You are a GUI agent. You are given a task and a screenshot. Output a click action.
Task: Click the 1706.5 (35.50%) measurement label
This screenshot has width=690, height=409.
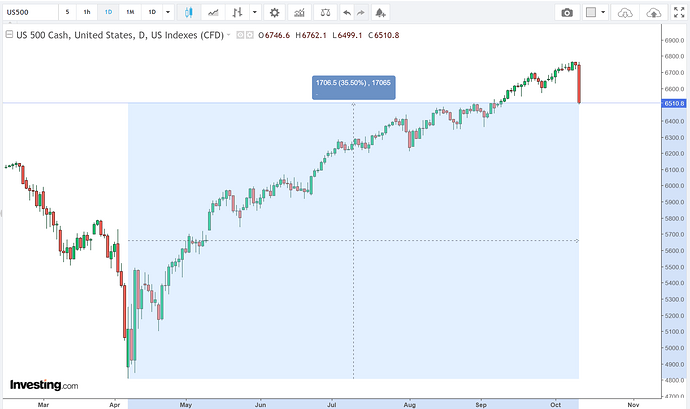[353, 87]
